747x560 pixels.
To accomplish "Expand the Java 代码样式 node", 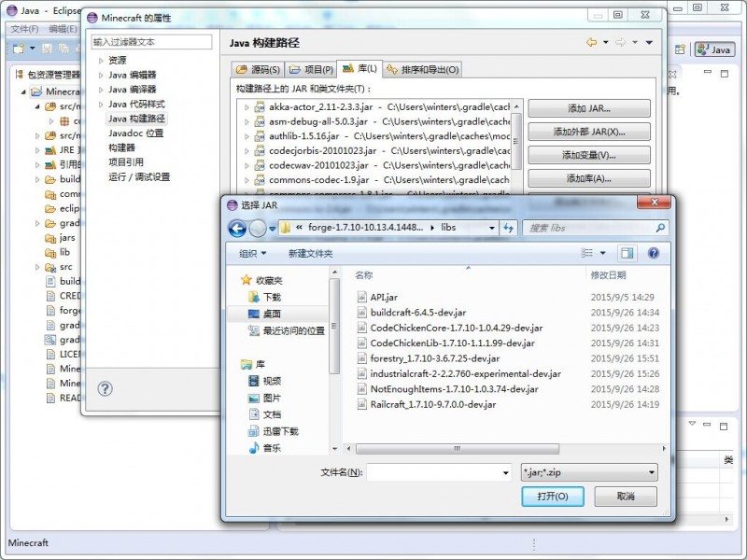I will (101, 105).
